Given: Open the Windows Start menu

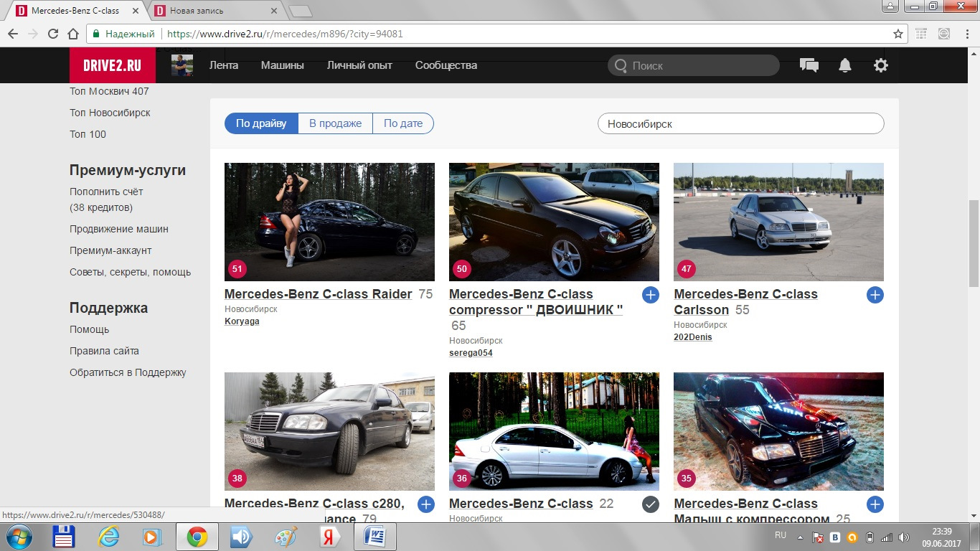Looking at the screenshot, I should pyautogui.click(x=19, y=537).
